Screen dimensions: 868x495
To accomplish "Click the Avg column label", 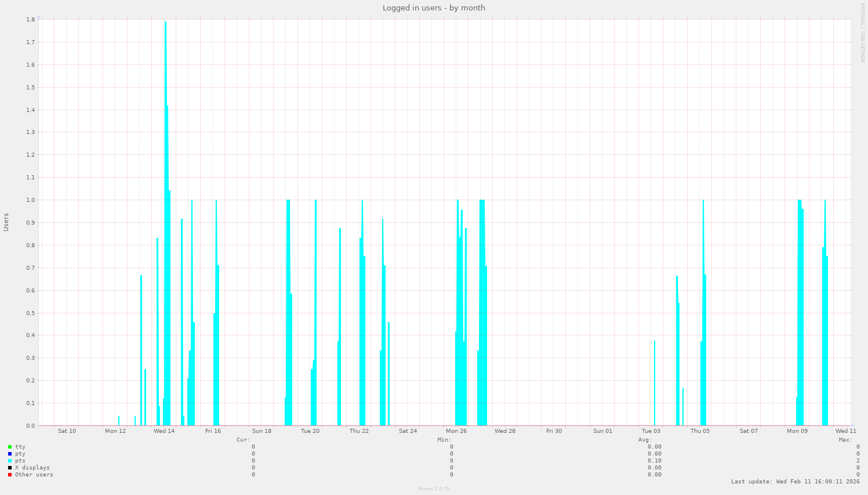I will tap(645, 439).
